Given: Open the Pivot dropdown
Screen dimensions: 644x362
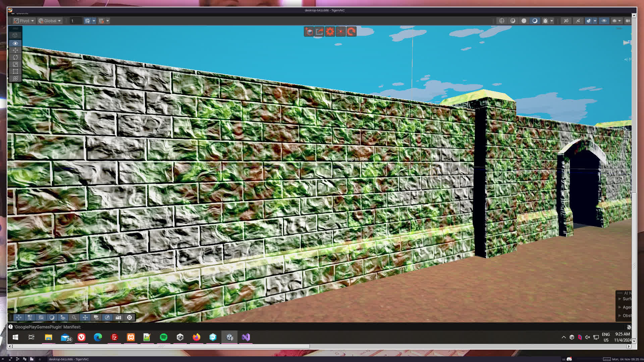Looking at the screenshot, I should click(24, 21).
